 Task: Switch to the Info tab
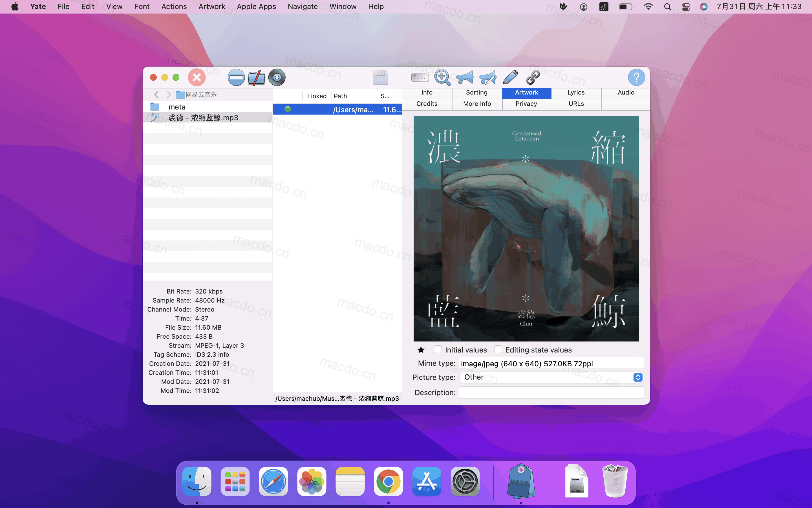(x=427, y=93)
